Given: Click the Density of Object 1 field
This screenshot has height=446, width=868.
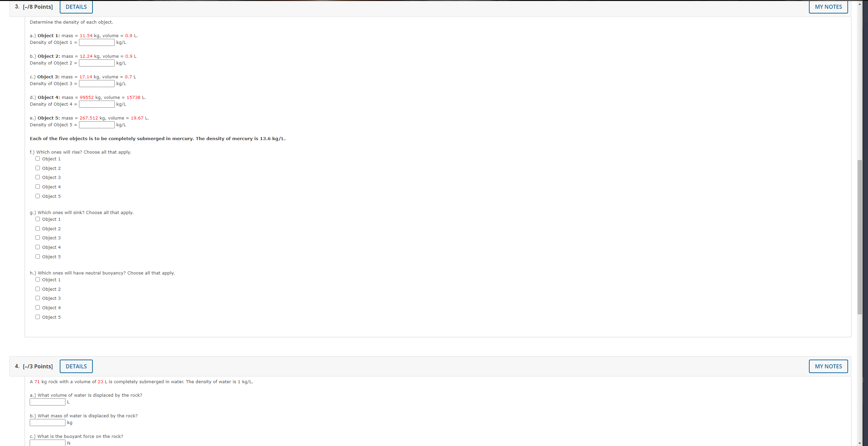Looking at the screenshot, I should [97, 43].
